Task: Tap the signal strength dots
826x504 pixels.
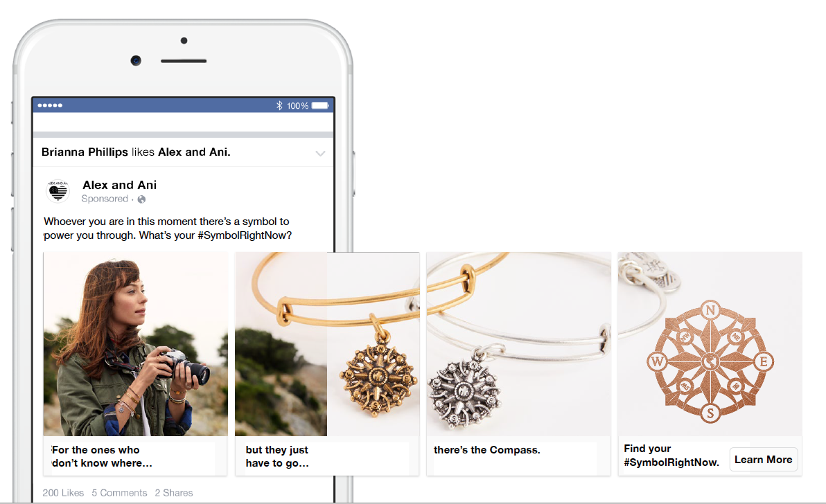Action: tap(50, 105)
